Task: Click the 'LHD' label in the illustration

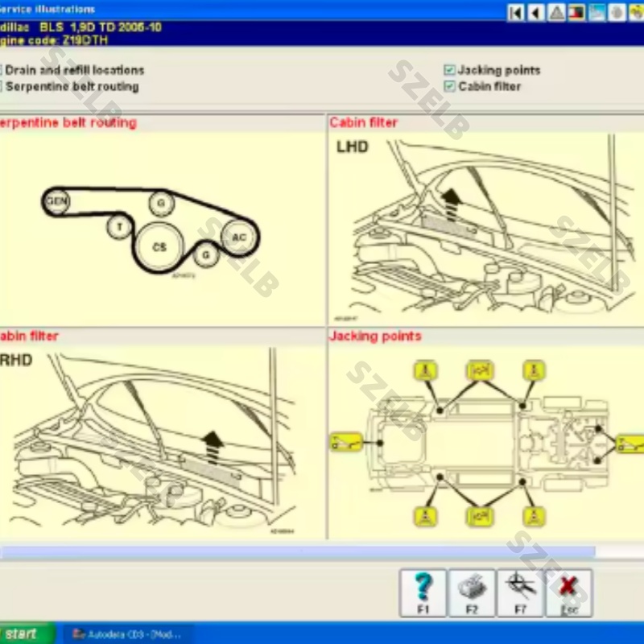Action: tap(353, 147)
